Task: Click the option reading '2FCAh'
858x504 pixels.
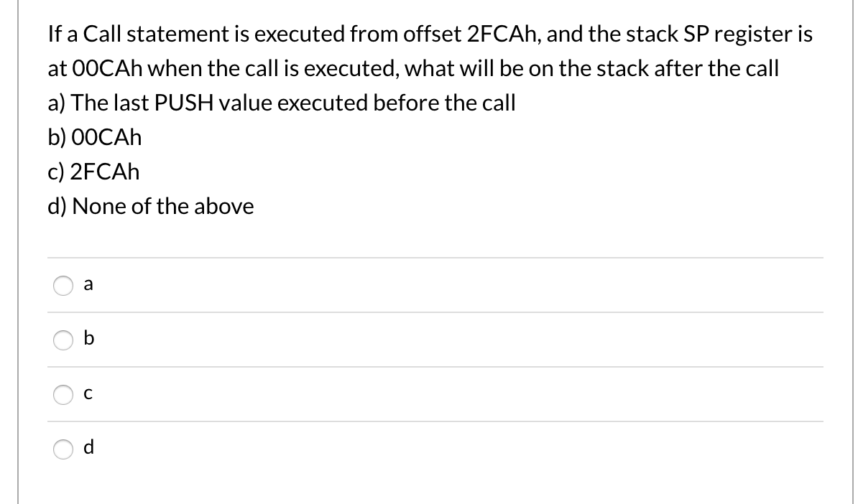Action: click(x=93, y=172)
